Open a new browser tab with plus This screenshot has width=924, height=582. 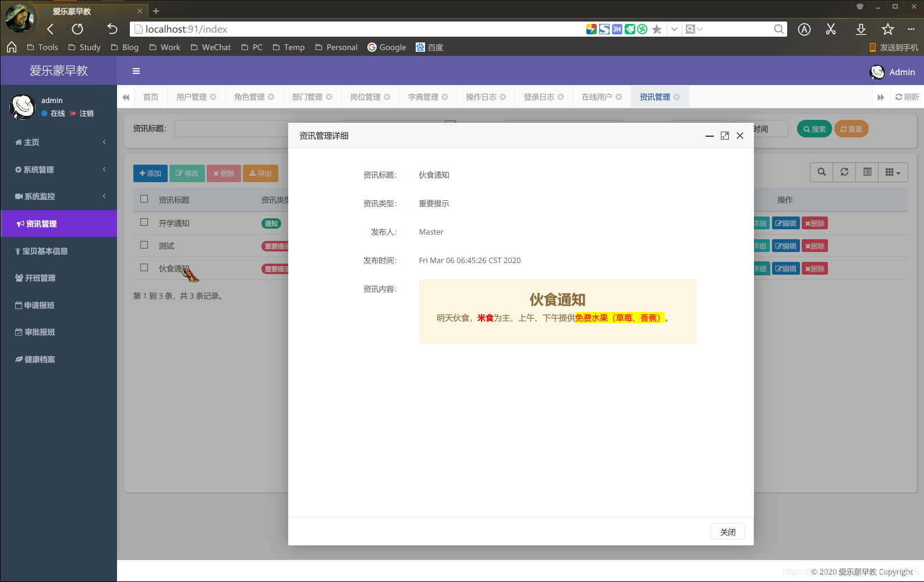[156, 11]
